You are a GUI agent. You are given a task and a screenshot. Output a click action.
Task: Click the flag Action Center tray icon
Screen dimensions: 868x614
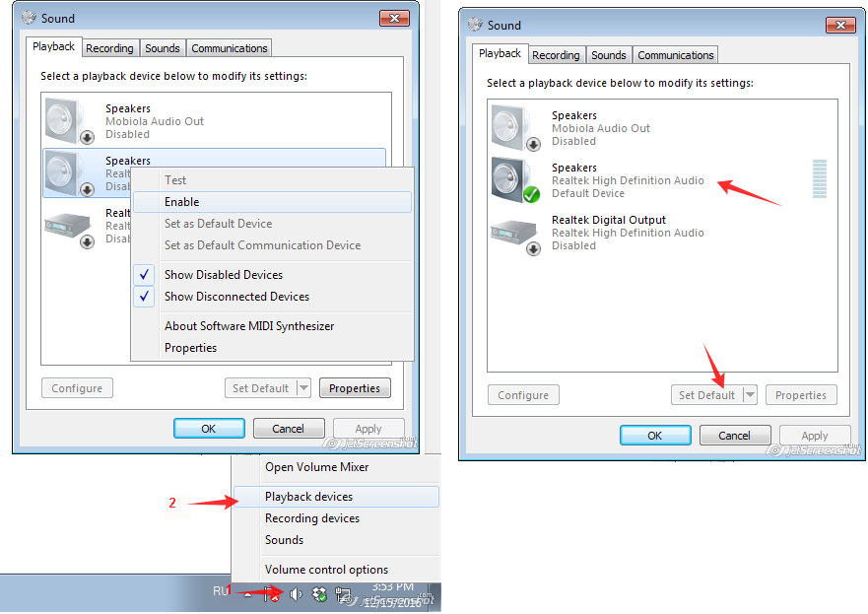tap(271, 594)
